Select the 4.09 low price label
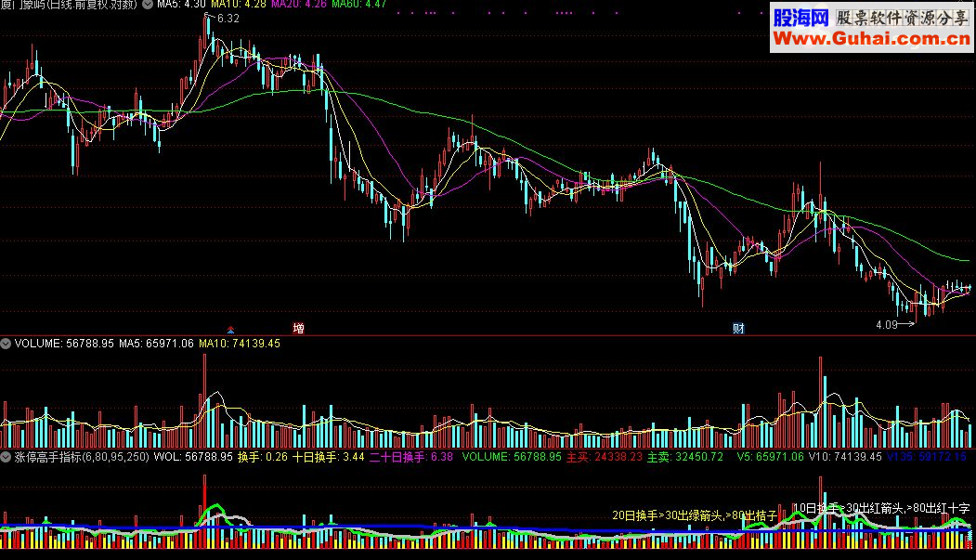Screen dimensions: 976x560 pyautogui.click(x=886, y=325)
